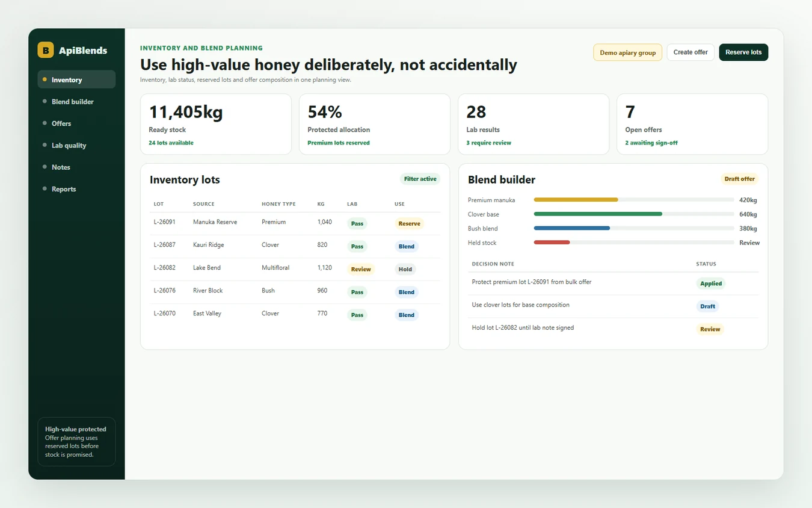Click the 380kg value
This screenshot has width=812, height=508.
[x=748, y=229]
